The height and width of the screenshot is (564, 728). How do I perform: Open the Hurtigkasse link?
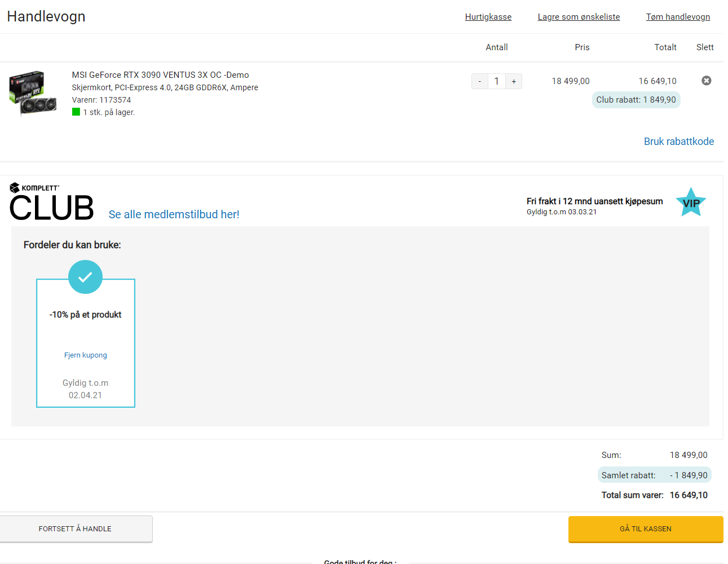click(x=488, y=17)
